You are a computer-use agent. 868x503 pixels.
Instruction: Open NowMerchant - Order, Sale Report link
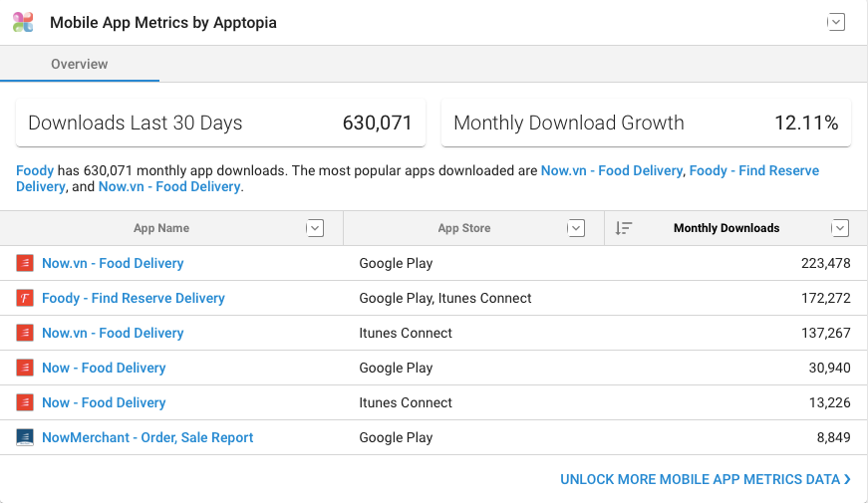pyautogui.click(x=147, y=437)
